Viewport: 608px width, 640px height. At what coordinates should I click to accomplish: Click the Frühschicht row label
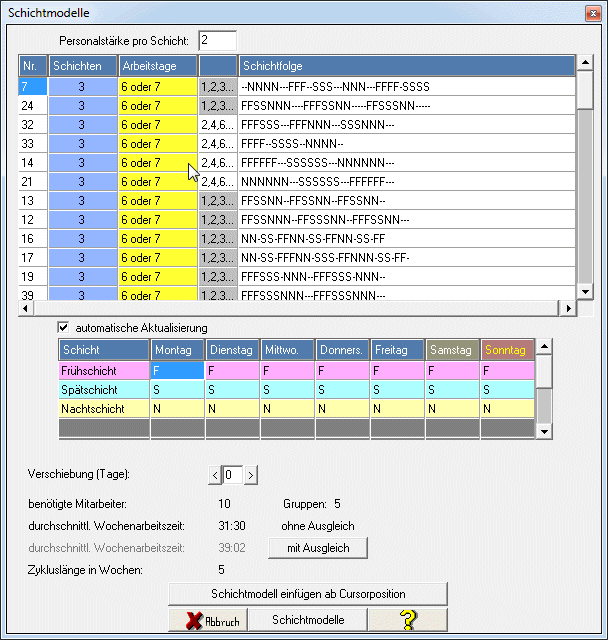[104, 371]
